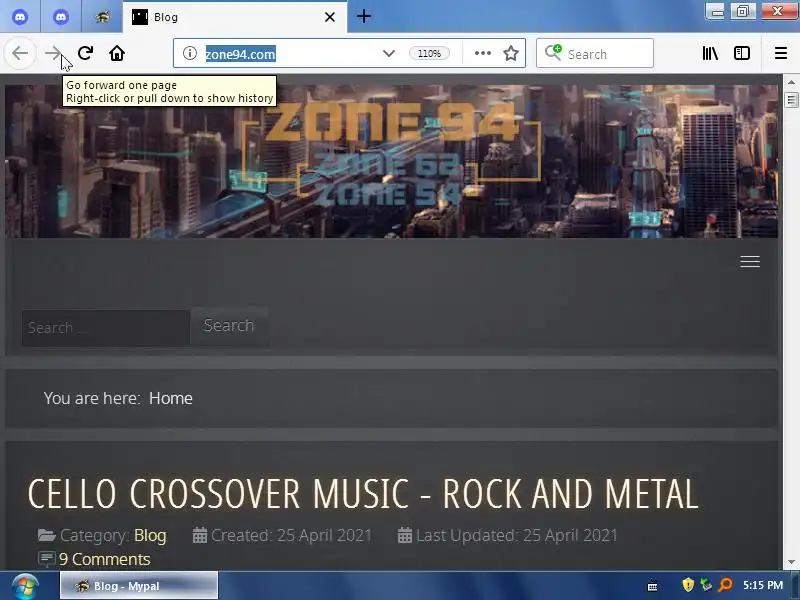This screenshot has width=800, height=600.
Task: Click the 5:15 PM taskbar clock
Action: [762, 585]
